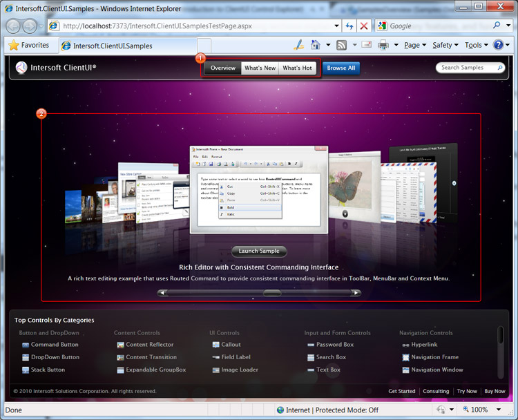Open the Password Box sample
Image resolution: width=518 pixels, height=420 pixels.
(330, 345)
